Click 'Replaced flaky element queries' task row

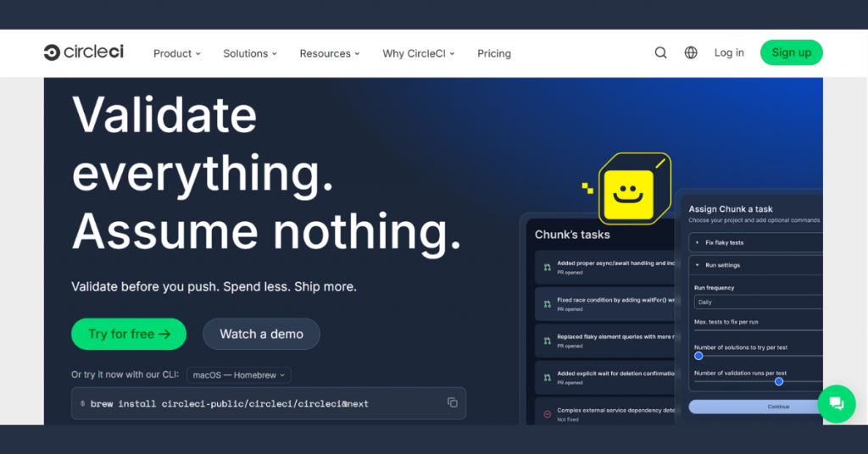(x=605, y=341)
